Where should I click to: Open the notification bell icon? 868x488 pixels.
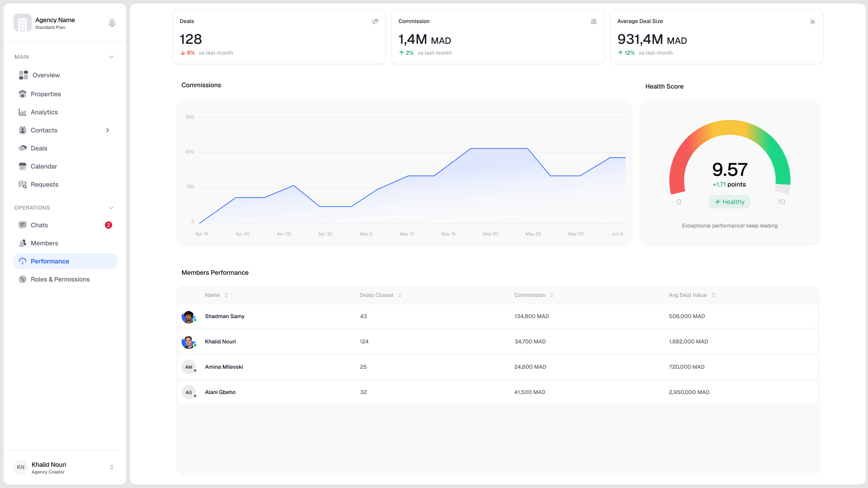(x=112, y=23)
